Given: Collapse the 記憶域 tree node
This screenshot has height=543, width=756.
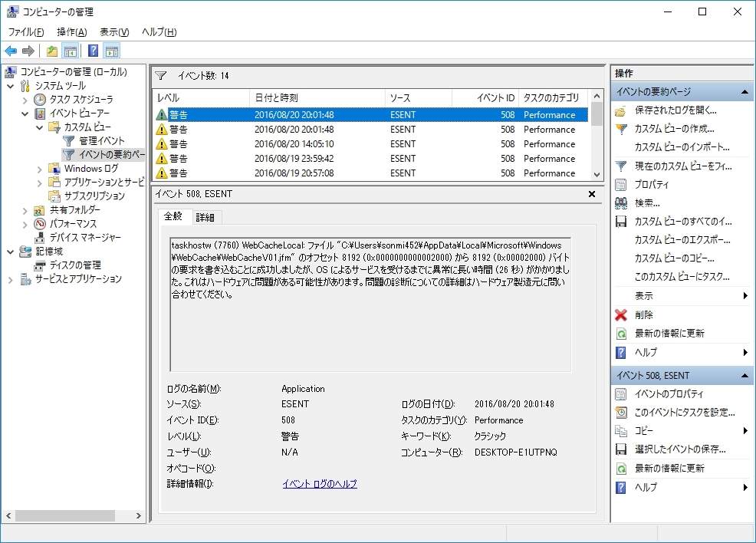Looking at the screenshot, I should (11, 252).
